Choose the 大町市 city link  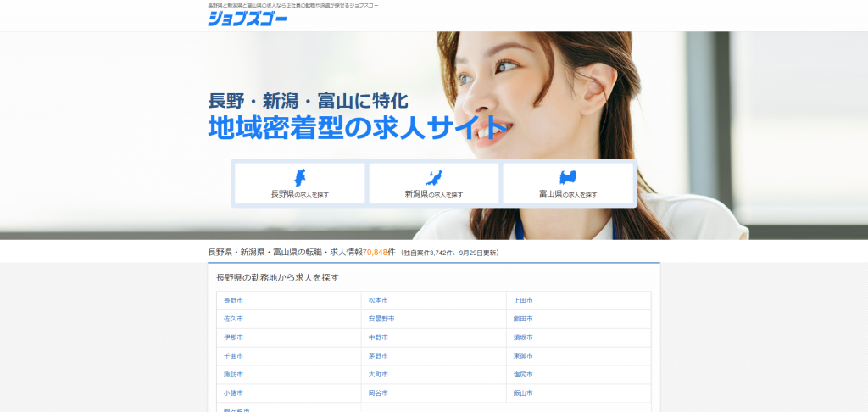pos(378,375)
